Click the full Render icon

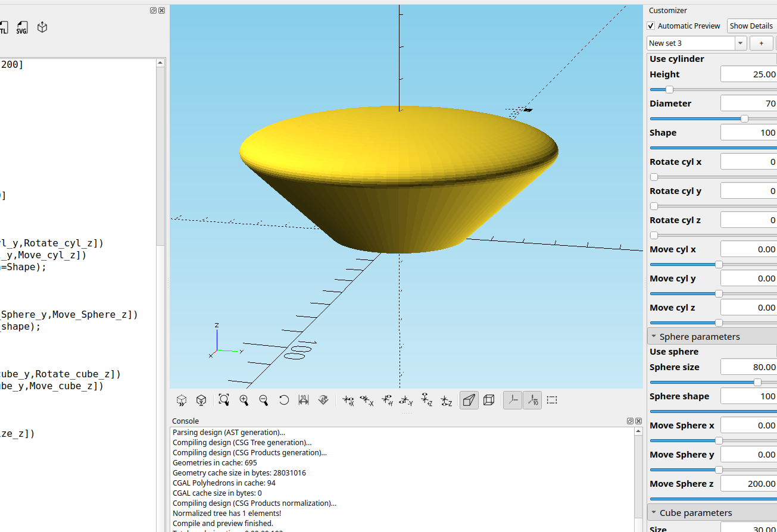[202, 400]
